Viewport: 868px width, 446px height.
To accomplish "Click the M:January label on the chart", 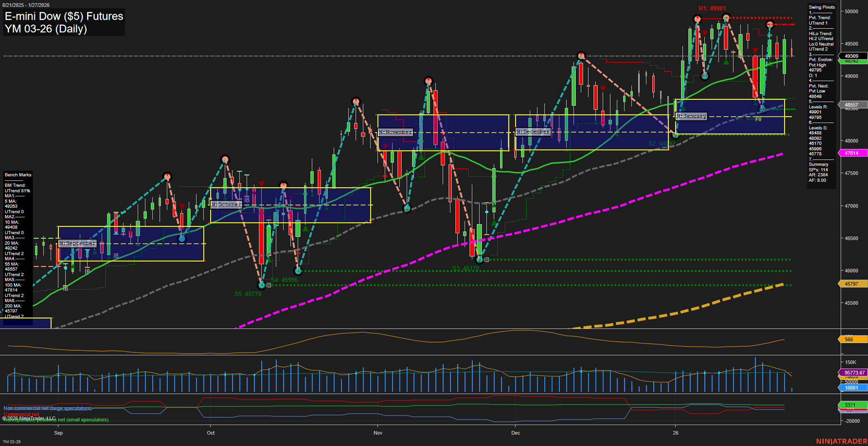I will (691, 116).
